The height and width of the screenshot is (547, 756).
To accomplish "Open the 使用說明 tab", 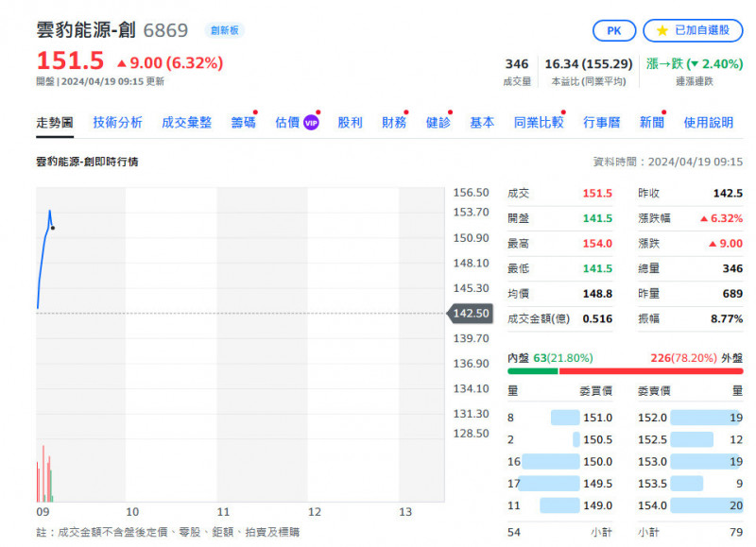I will pyautogui.click(x=708, y=123).
